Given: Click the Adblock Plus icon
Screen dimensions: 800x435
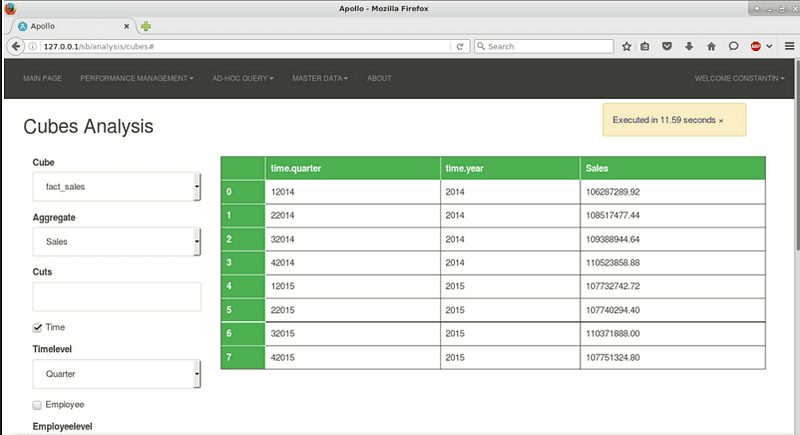Looking at the screenshot, I should pyautogui.click(x=756, y=46).
